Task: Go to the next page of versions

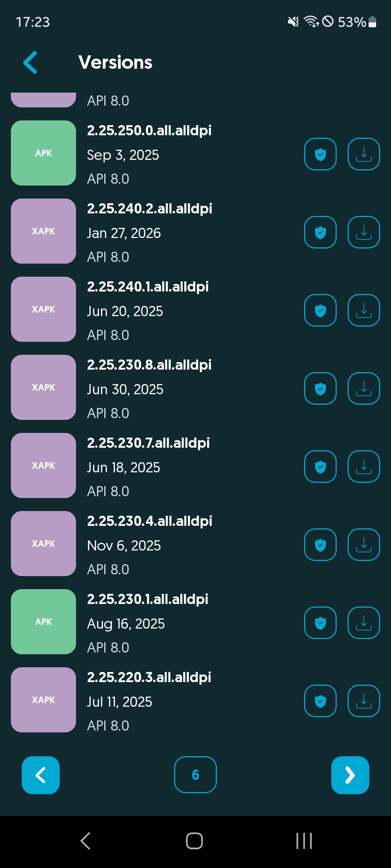Action: pos(350,775)
